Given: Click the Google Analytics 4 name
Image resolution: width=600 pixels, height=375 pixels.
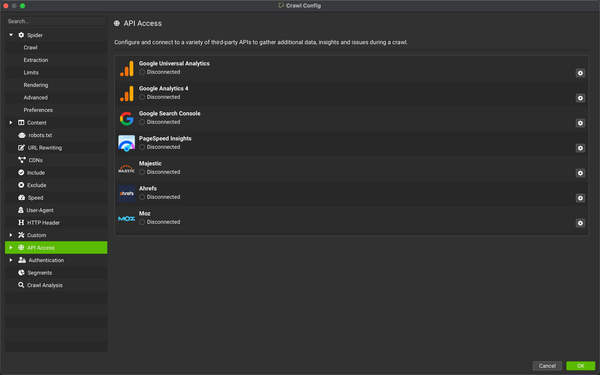Looking at the screenshot, I should 163,88.
